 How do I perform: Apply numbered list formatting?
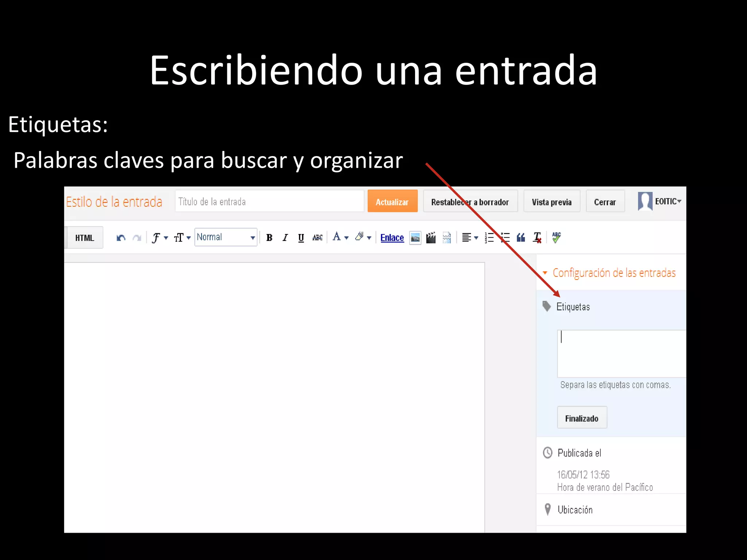[489, 238]
